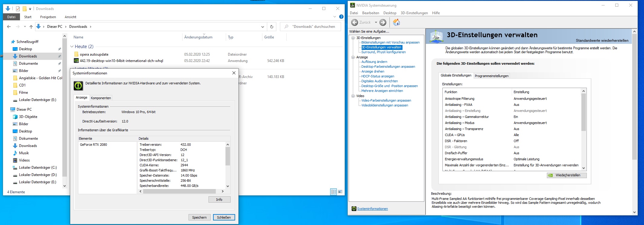Open the Hilfe menu
This screenshot has width=644, height=225.
tap(436, 13)
